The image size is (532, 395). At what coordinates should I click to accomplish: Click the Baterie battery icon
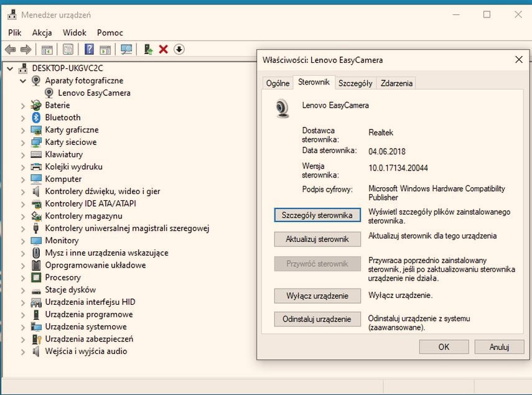tap(36, 105)
